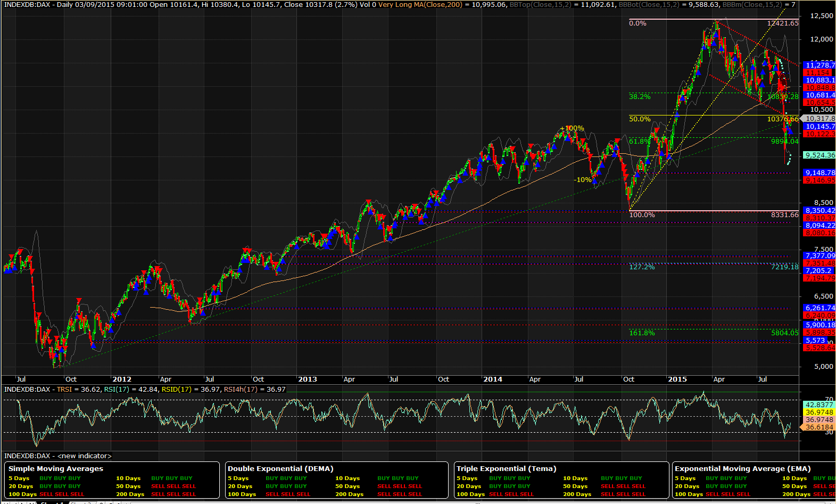Screen dimensions: 836x504
Task: Click the 9,148.78 price axis tag
Action: (x=820, y=173)
